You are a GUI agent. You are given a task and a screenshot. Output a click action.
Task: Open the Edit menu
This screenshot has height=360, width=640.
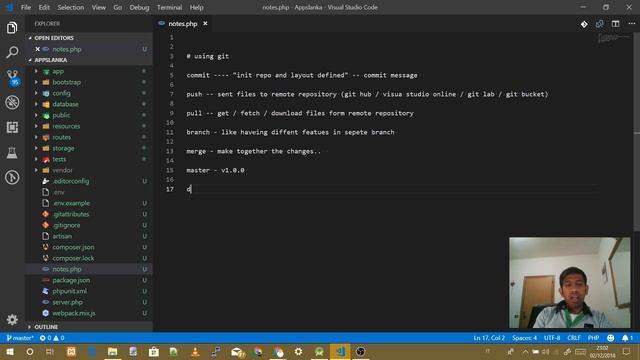tap(44, 7)
